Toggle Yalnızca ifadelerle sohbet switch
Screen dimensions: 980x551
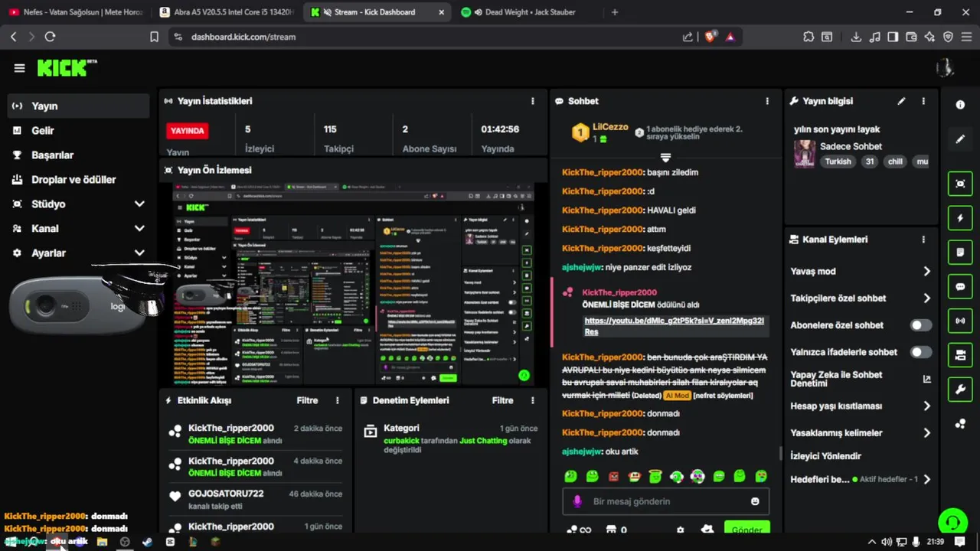pyautogui.click(x=921, y=352)
